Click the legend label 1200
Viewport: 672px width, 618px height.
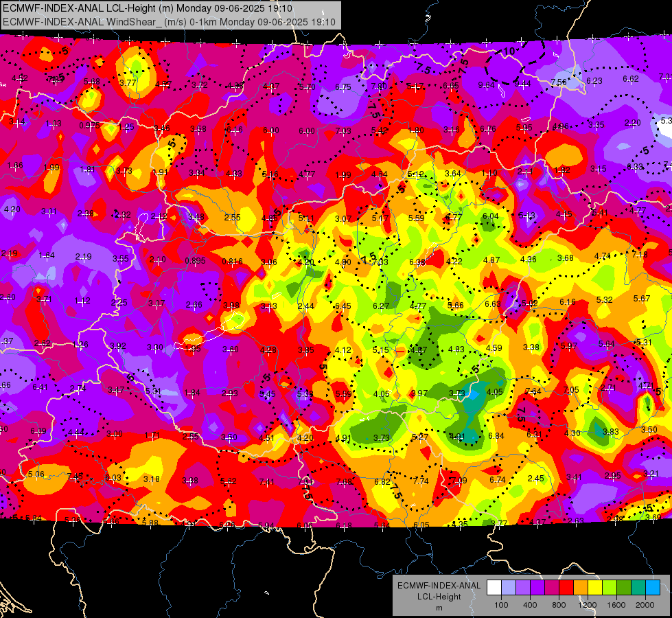coord(588,605)
